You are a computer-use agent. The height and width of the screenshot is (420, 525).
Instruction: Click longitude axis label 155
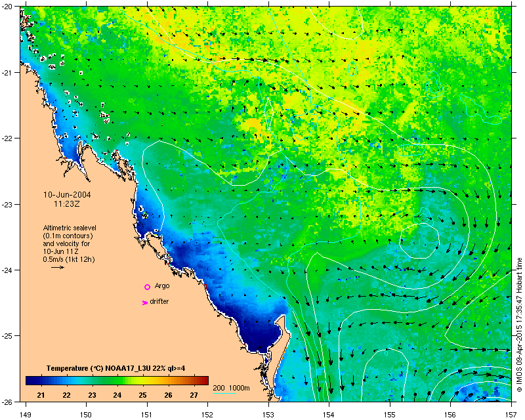390,415
